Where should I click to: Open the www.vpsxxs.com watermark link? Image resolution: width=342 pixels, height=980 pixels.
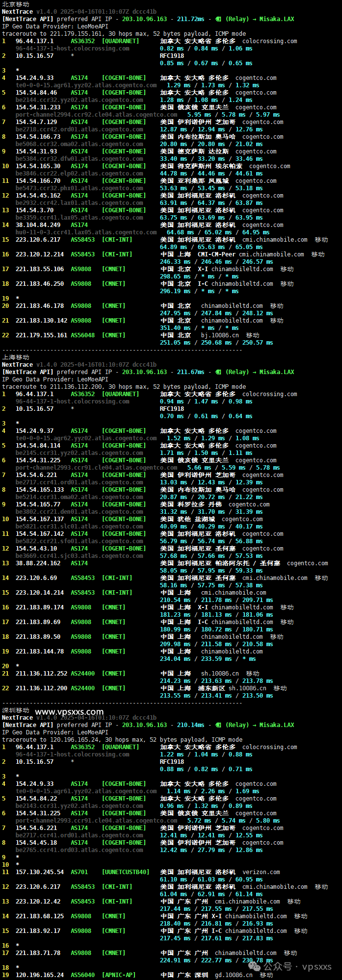coord(69,712)
